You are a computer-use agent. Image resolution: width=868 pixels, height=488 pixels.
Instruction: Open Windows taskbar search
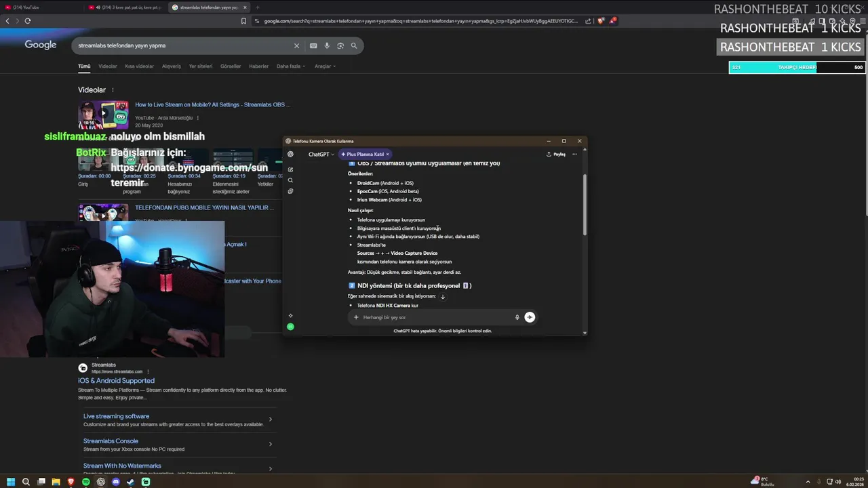(x=26, y=482)
